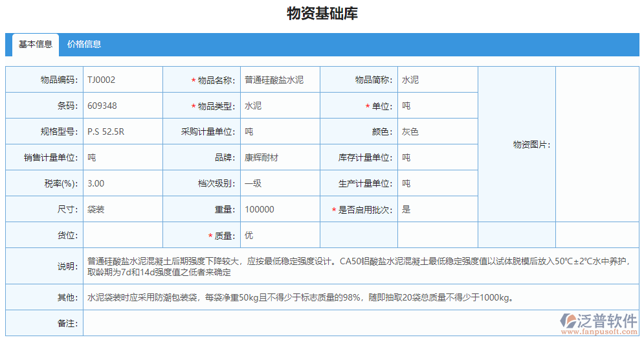Open the 物品类型 dropdown showing 水泥

click(x=280, y=106)
